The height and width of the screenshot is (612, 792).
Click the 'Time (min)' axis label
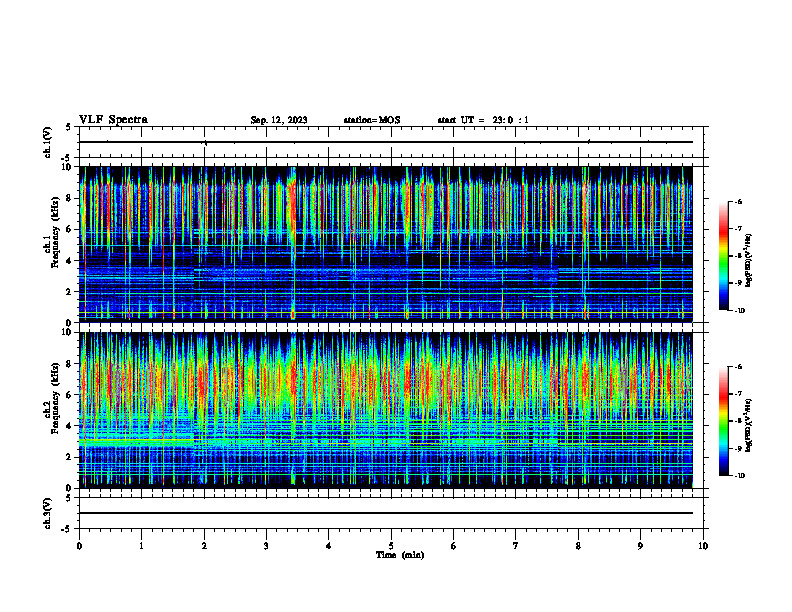400,555
